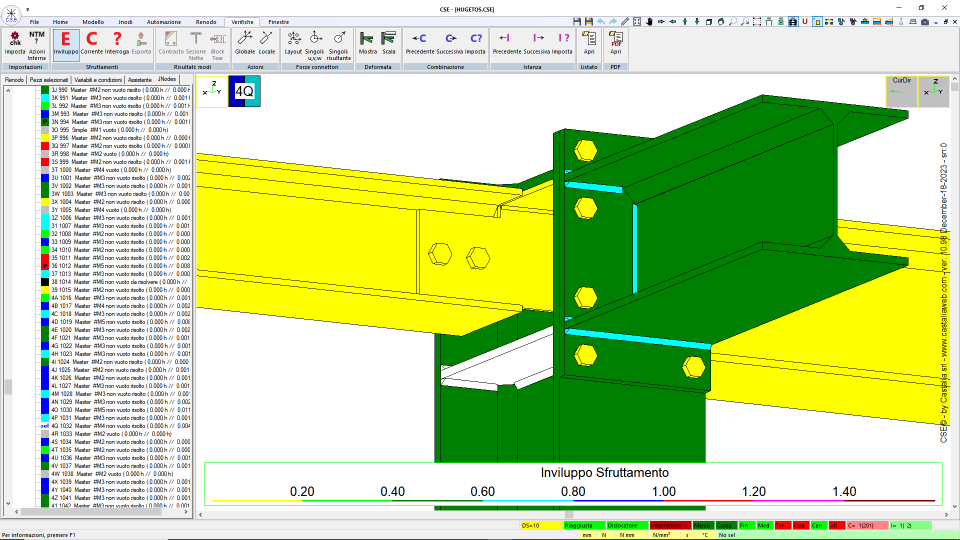Select list row 4W 1038 Master
The image size is (960, 540).
(114, 474)
